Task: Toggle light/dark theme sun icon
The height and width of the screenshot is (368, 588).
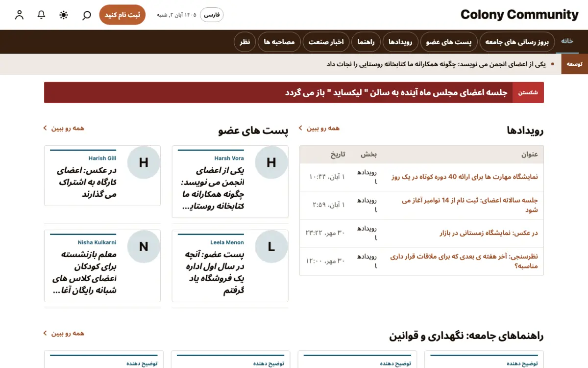Action: pos(64,15)
